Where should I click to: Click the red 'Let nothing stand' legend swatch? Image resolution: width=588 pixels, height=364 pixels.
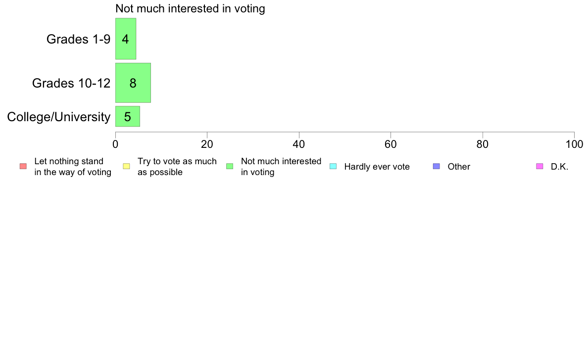pyautogui.click(x=23, y=167)
